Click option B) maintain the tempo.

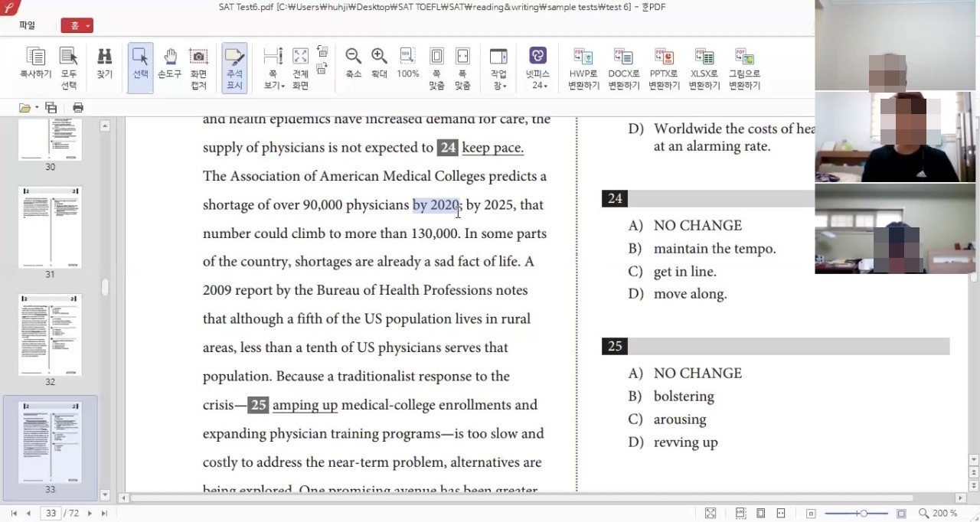point(702,249)
